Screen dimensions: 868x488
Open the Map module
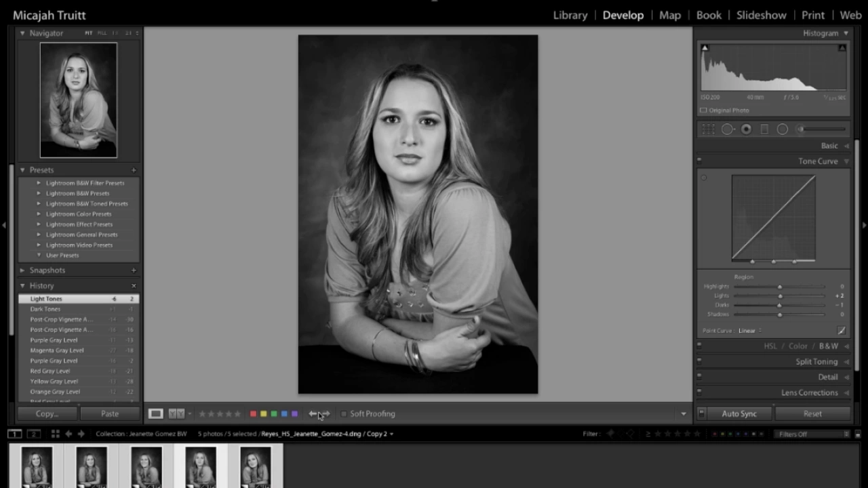[x=669, y=15]
